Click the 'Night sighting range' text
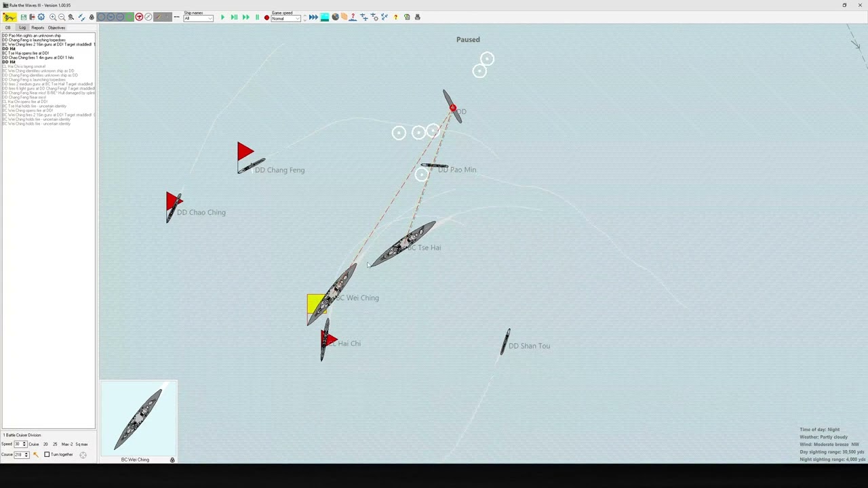The height and width of the screenshot is (488, 868). coord(831,460)
